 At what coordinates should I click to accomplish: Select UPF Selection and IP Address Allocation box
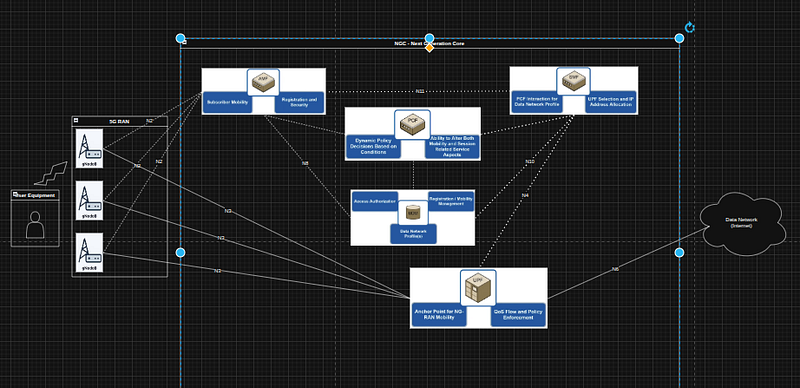(611, 102)
